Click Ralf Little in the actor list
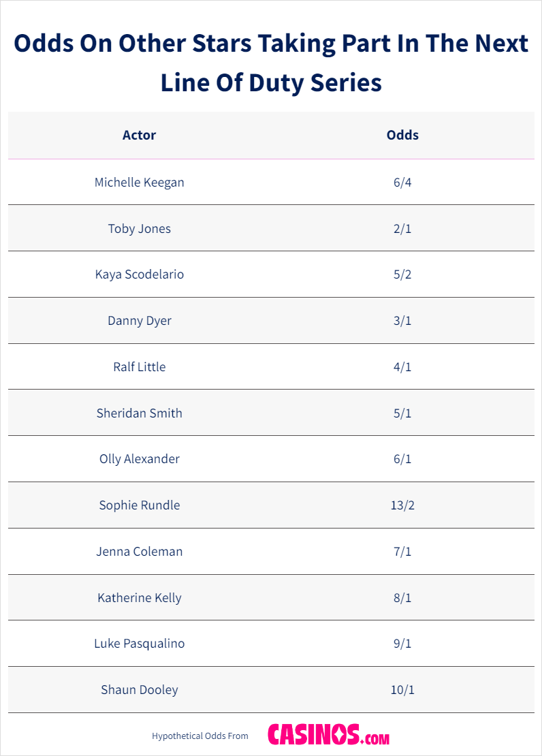 (x=139, y=367)
